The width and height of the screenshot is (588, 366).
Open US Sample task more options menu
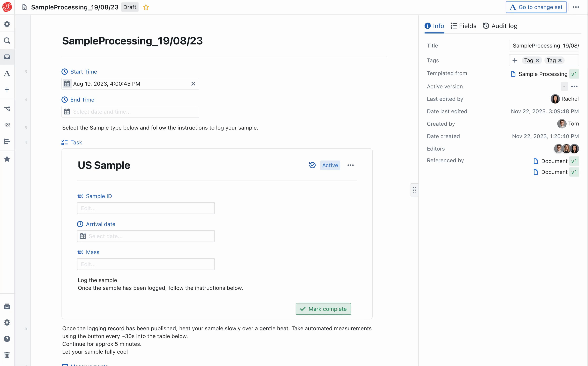click(x=350, y=165)
